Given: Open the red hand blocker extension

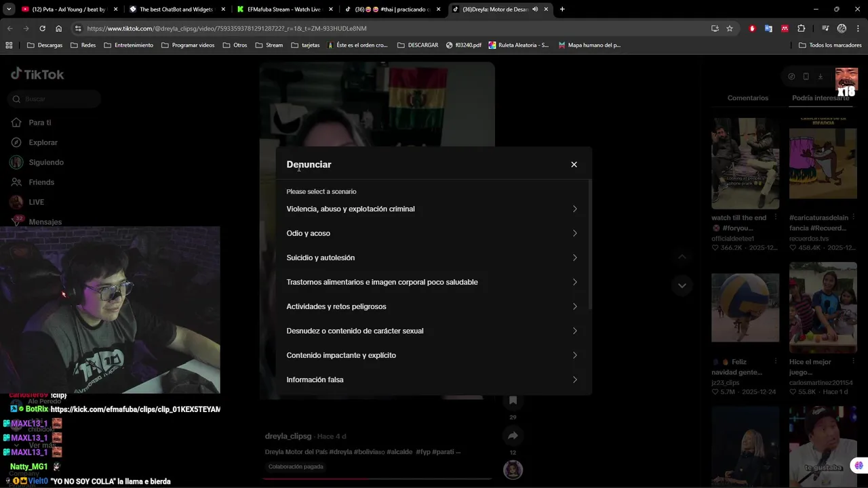Looking at the screenshot, I should 752,28.
